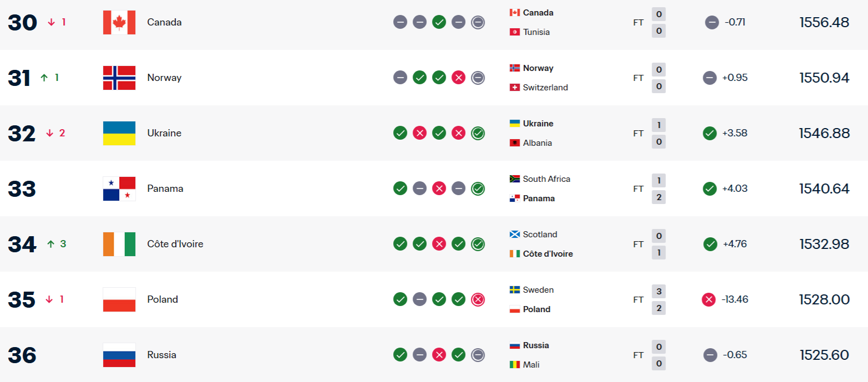The height and width of the screenshot is (382, 868).
Task: Click Poland's latest loss form icon
Action: tap(478, 299)
